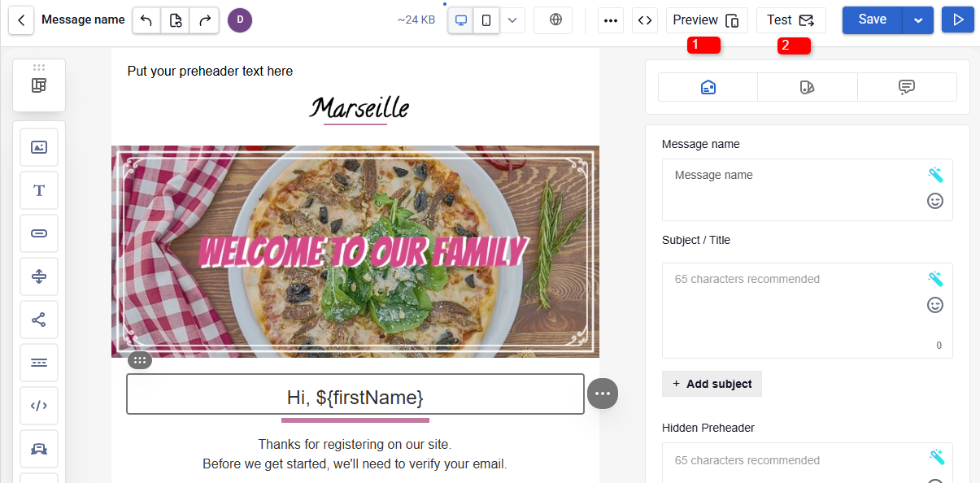Open the selected block's three-dot options
This screenshot has height=483, width=980.
(x=603, y=394)
